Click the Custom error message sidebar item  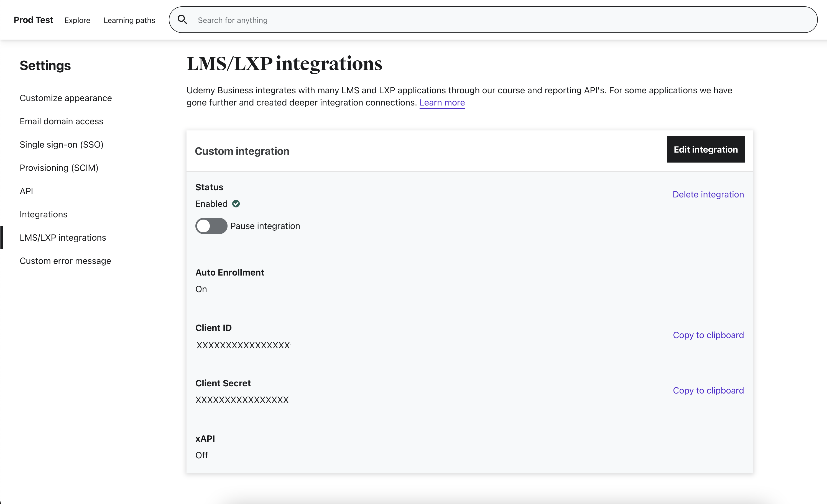[65, 260]
